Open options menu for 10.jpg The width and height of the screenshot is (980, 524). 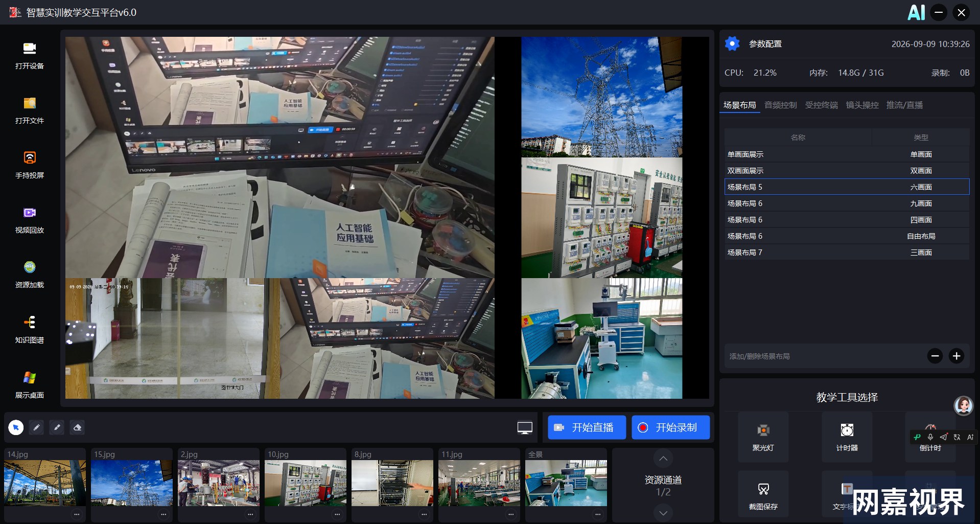pyautogui.click(x=337, y=514)
